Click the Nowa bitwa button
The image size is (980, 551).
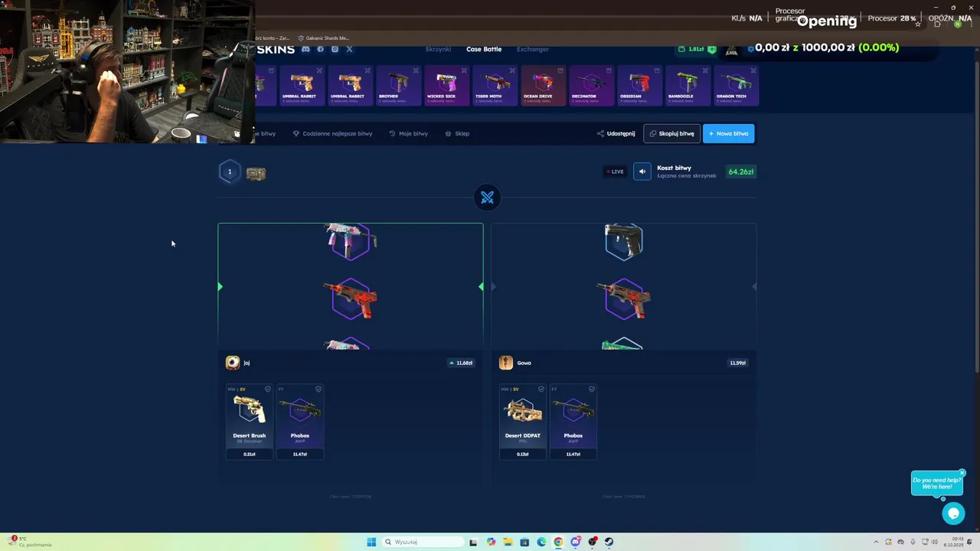[728, 134]
